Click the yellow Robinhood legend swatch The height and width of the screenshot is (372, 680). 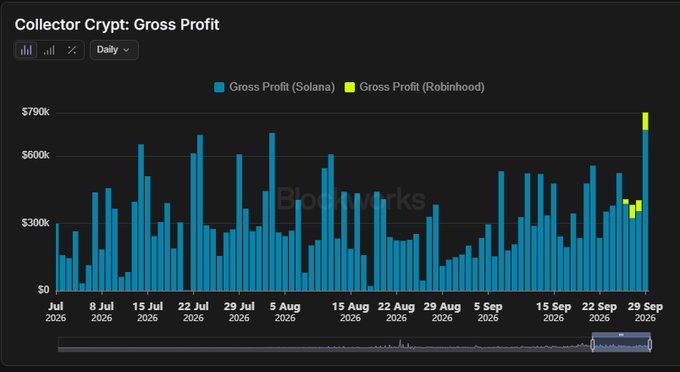350,87
